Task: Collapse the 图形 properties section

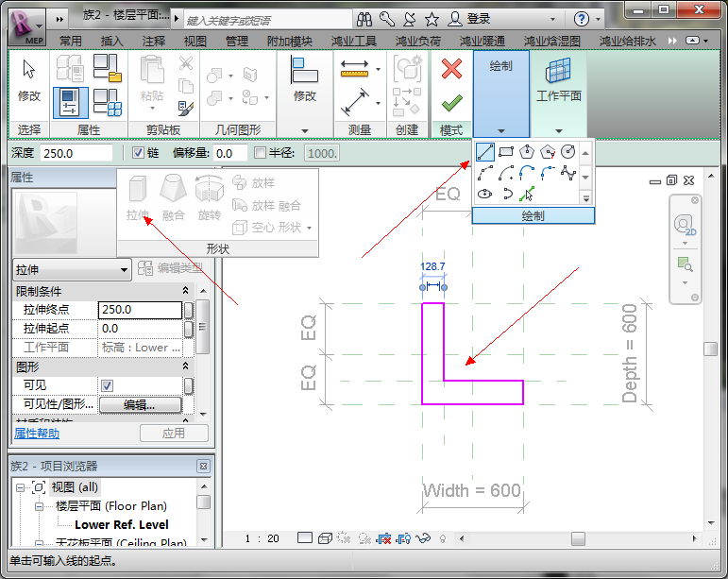Action: (185, 366)
